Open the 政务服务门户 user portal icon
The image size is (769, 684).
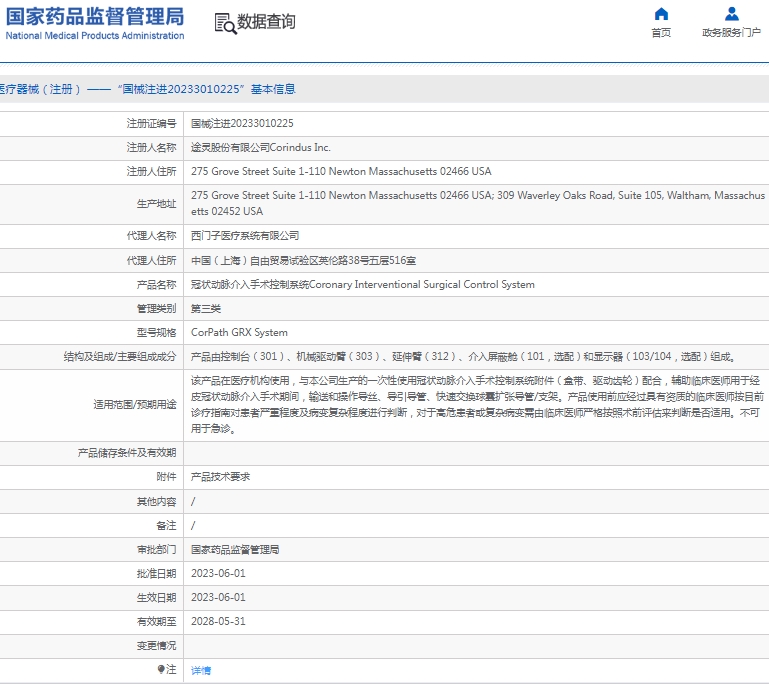coord(732,14)
